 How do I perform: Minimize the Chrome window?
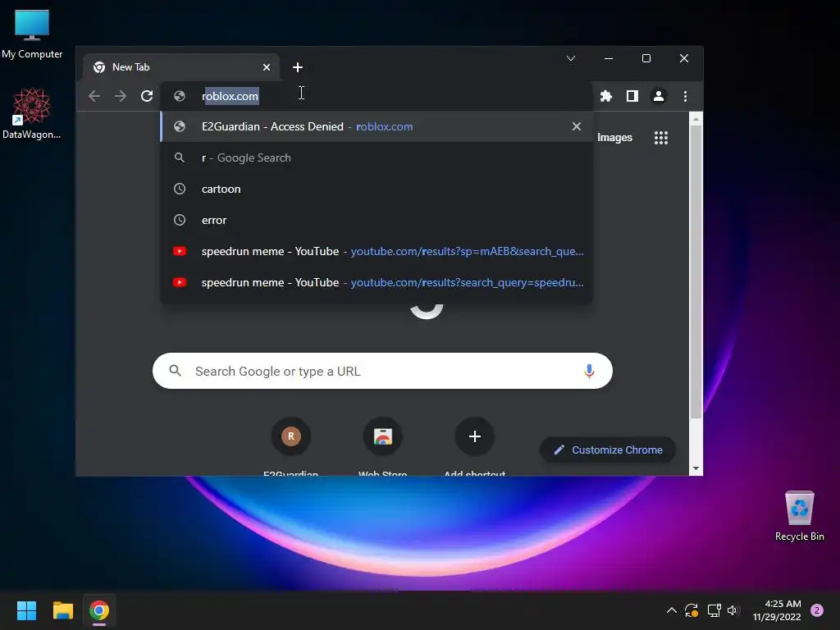[609, 58]
